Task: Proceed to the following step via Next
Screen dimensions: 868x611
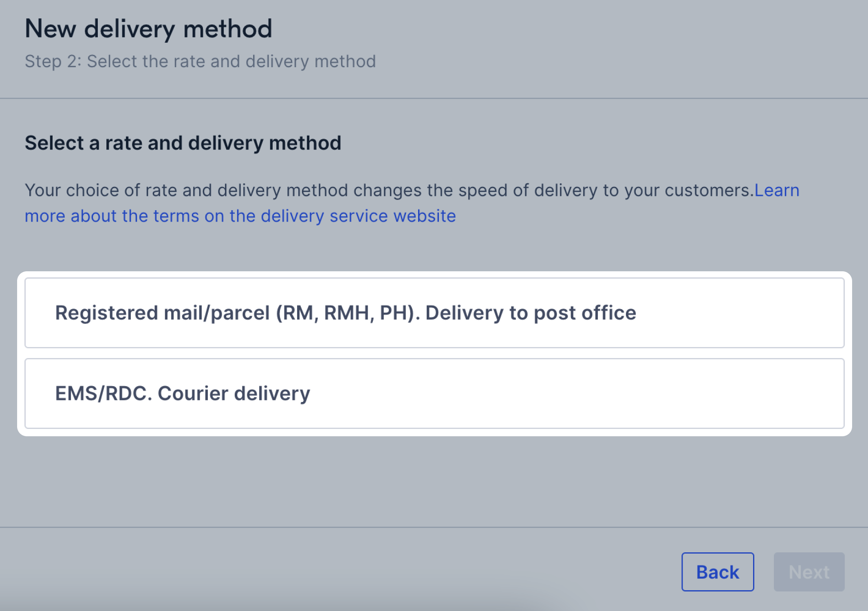Action: coord(809,572)
